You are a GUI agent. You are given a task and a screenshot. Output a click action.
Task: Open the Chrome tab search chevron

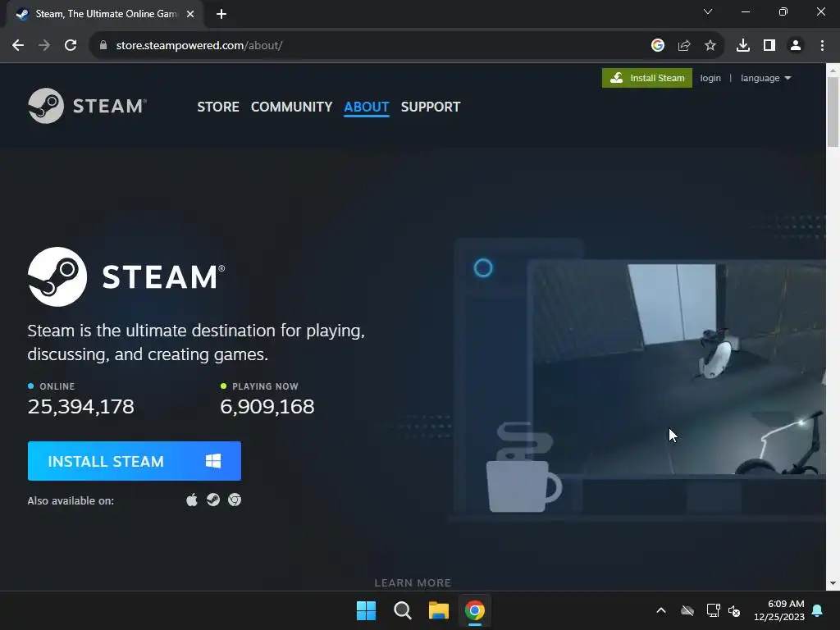coord(708,11)
